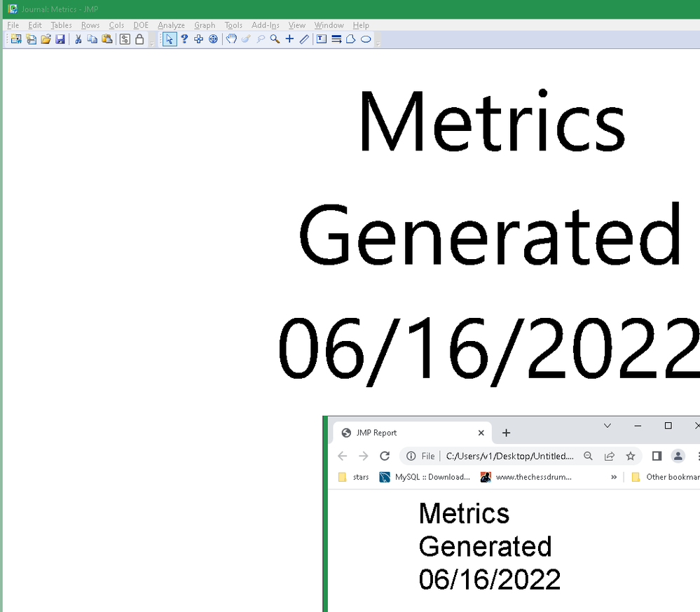
Task: Select the Magnifier zoom tool
Action: pos(275,39)
